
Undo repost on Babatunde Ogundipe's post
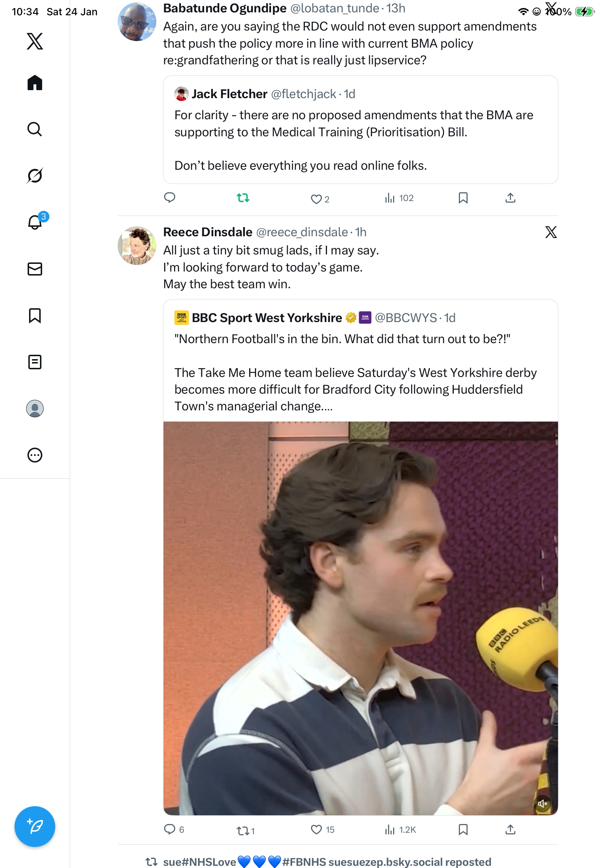point(243,198)
